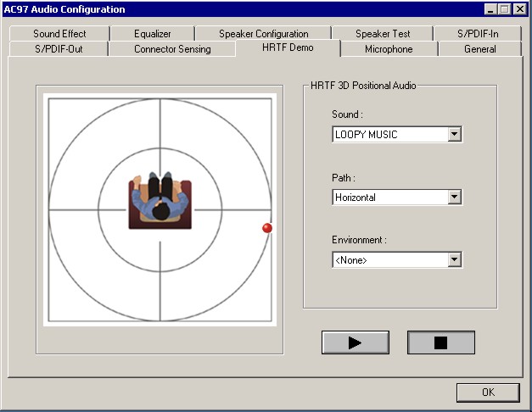Expand the Path dropdown arrow
Viewport: 532px width, 412px height.
(x=454, y=197)
